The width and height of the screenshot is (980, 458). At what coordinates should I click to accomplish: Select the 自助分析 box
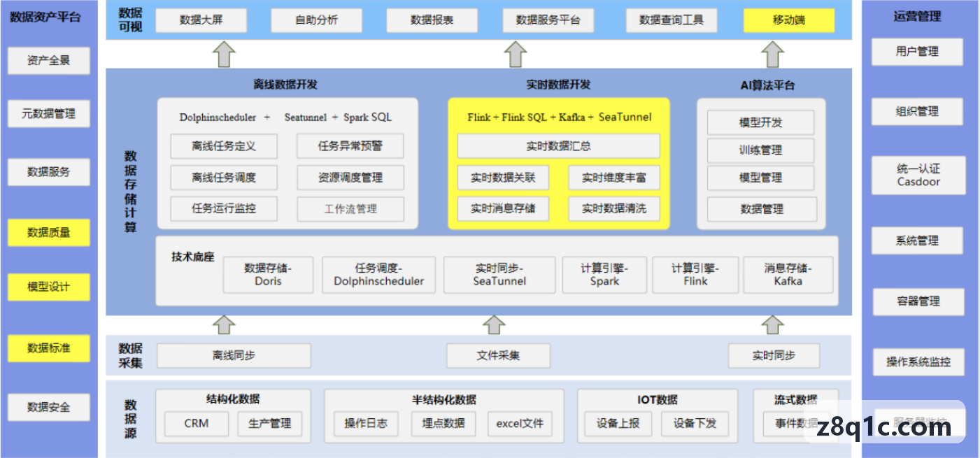tap(317, 20)
